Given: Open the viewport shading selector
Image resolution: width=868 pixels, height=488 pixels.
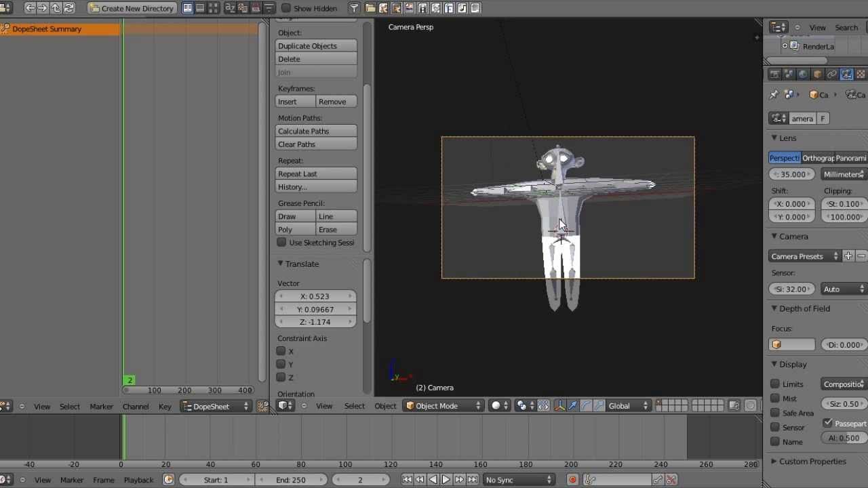Looking at the screenshot, I should [x=498, y=406].
